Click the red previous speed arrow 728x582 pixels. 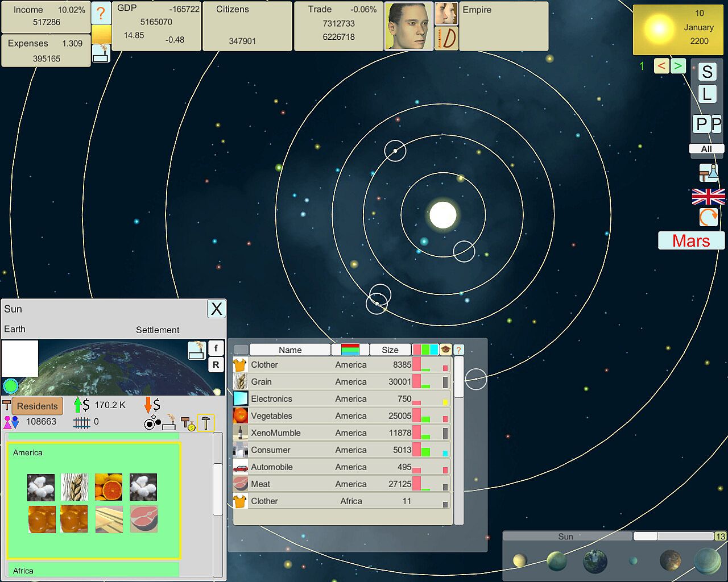pyautogui.click(x=661, y=66)
